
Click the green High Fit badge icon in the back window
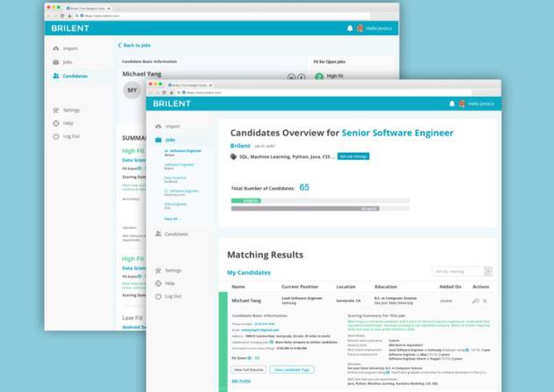coord(319,76)
